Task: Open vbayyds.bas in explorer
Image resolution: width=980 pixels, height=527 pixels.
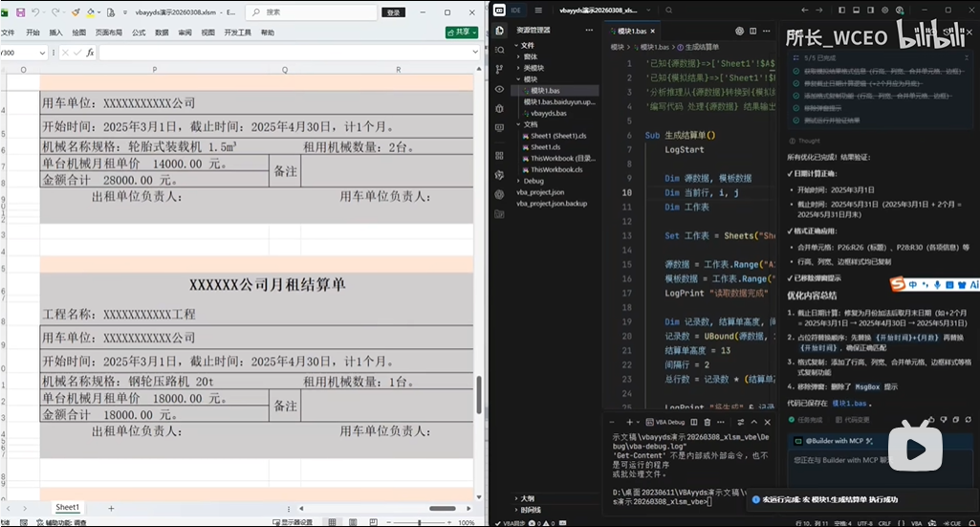Action: pyautogui.click(x=548, y=113)
